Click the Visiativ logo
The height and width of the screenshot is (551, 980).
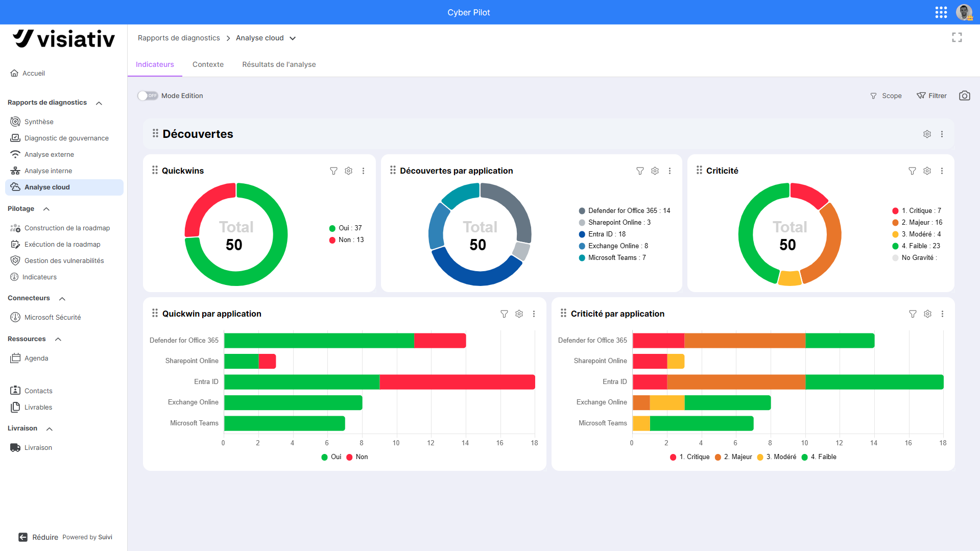tap(64, 39)
